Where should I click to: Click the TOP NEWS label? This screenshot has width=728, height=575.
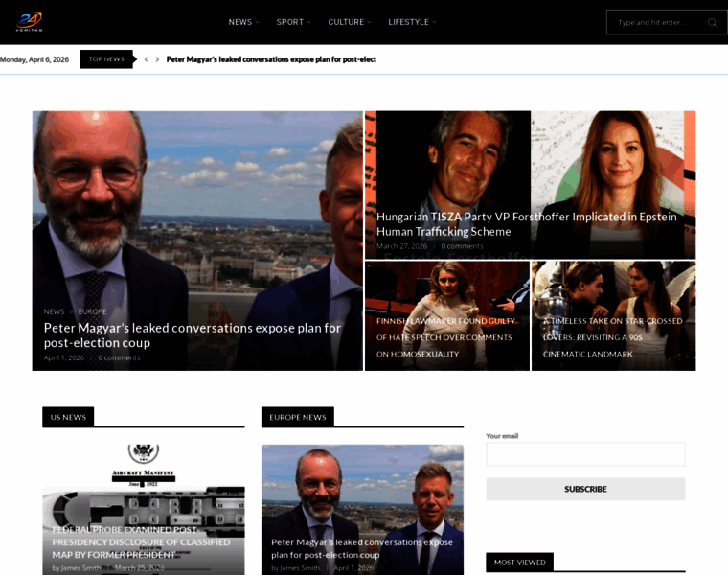(106, 59)
